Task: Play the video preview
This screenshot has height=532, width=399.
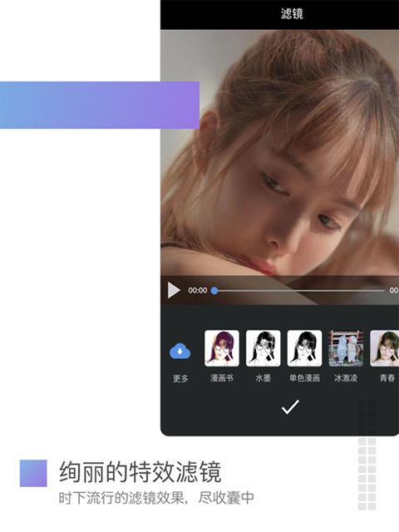Action: 174,290
